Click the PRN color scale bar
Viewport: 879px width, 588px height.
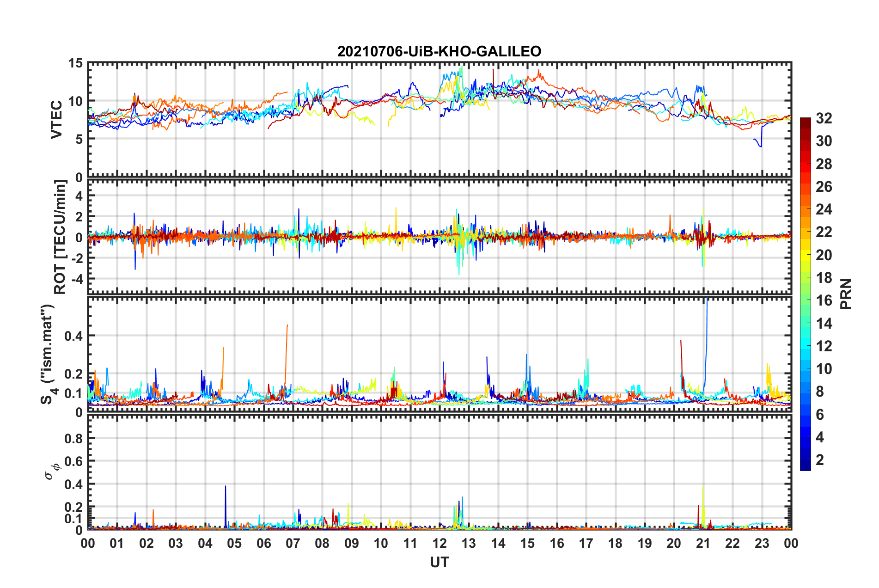805,294
